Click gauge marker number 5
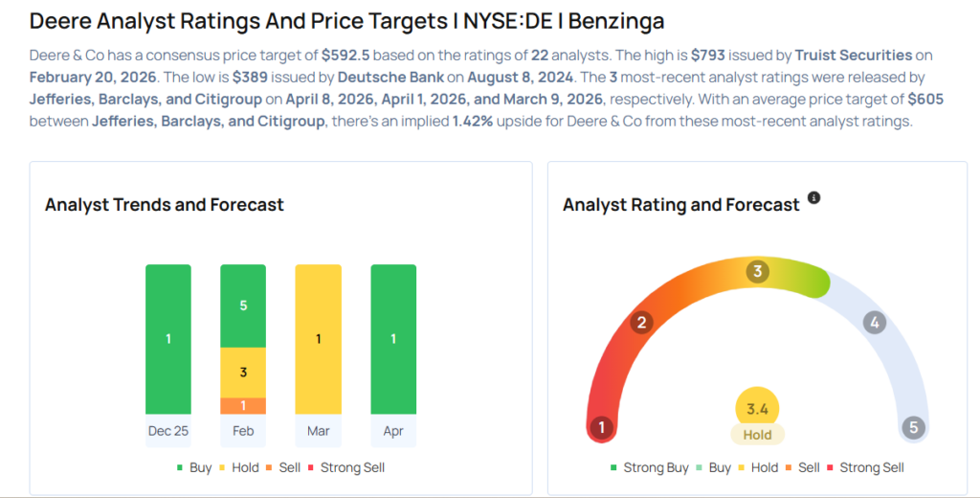Image resolution: width=980 pixels, height=498 pixels. tap(913, 427)
